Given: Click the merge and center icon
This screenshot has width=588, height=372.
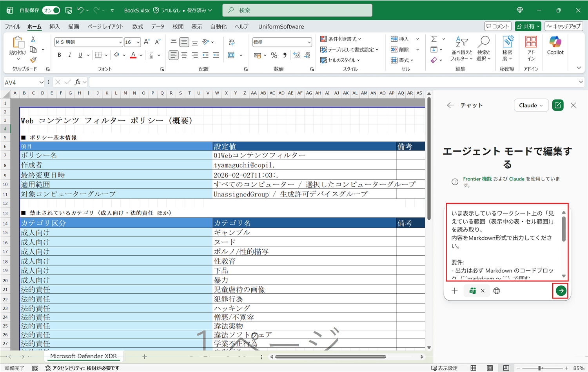Looking at the screenshot, I should (231, 55).
